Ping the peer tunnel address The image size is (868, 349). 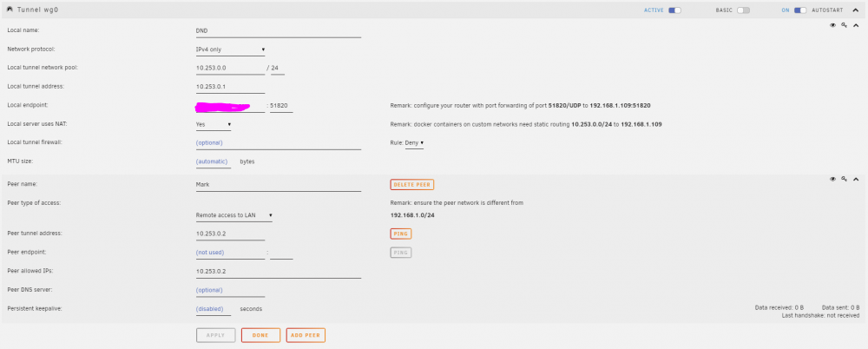click(x=401, y=234)
